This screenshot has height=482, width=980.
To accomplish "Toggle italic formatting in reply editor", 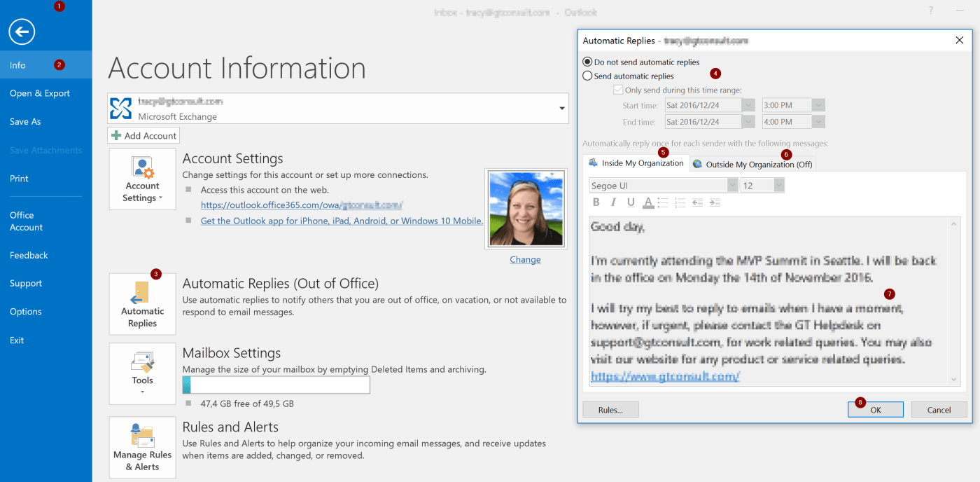I will 613,202.
